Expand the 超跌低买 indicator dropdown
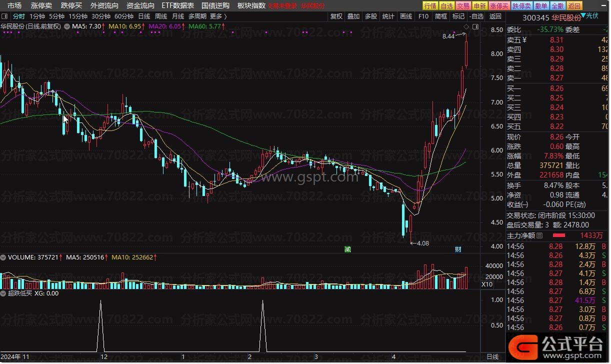 coord(3,293)
